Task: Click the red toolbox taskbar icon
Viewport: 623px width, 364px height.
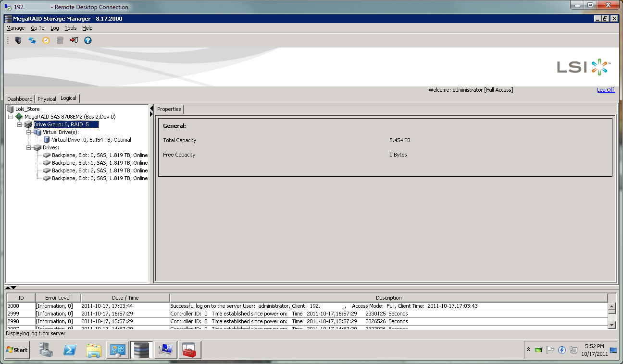Action: pyautogui.click(x=189, y=350)
